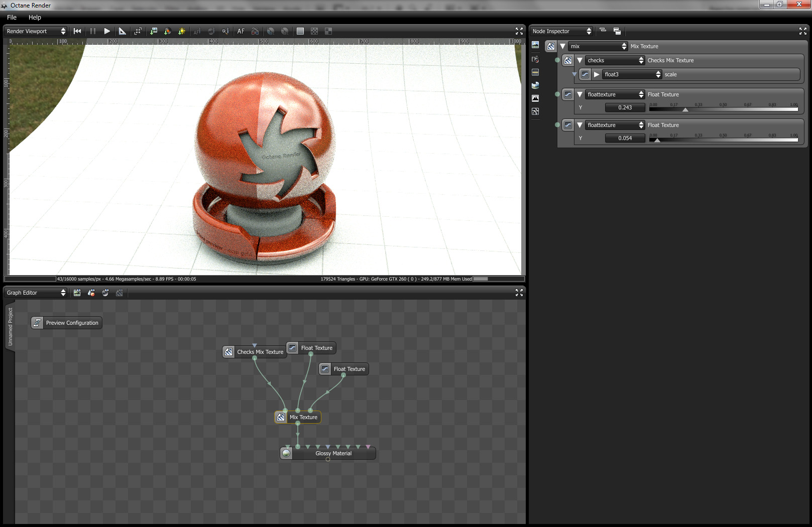
Task: Click the fine grid pattern icon
Action: pyautogui.click(x=300, y=31)
